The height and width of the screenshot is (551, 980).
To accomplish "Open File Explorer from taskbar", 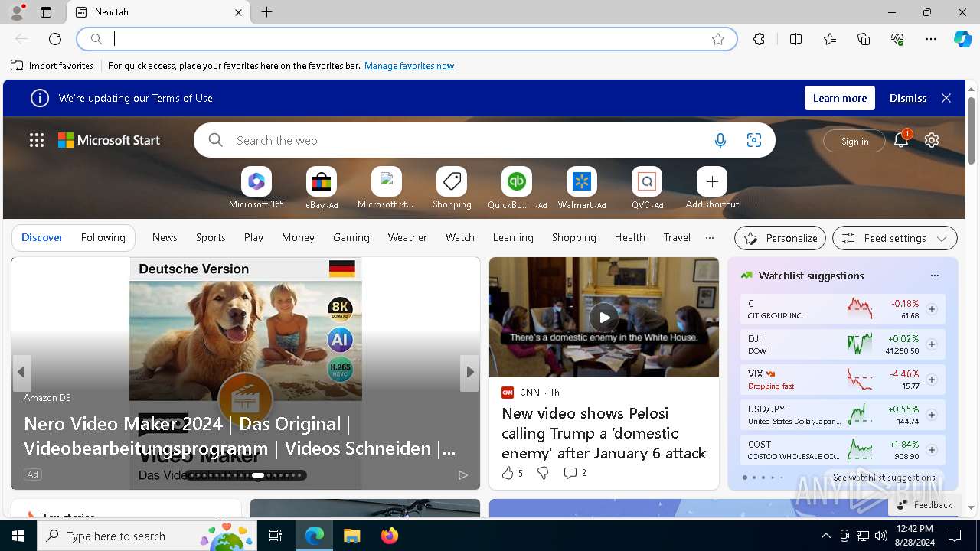I will [351, 536].
